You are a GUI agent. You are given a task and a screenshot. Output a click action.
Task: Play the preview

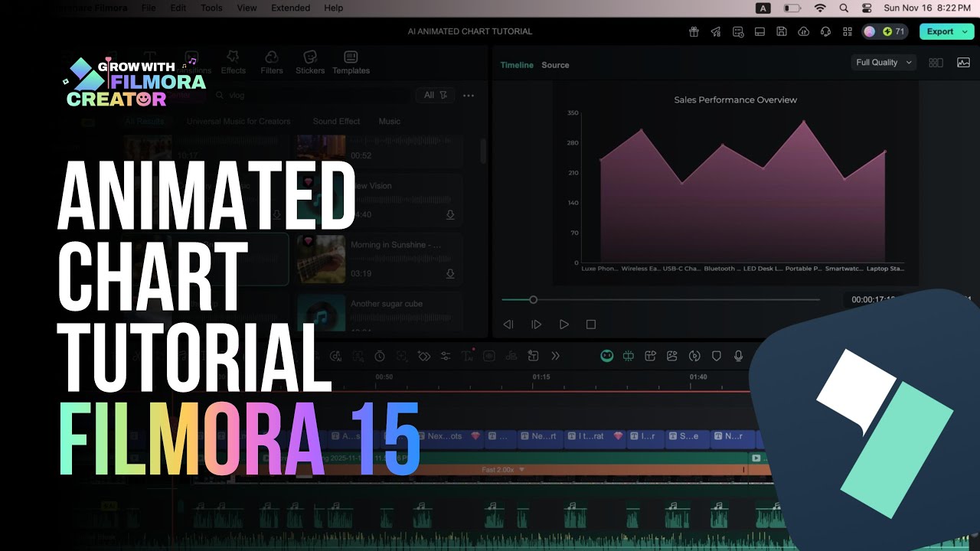pyautogui.click(x=564, y=324)
